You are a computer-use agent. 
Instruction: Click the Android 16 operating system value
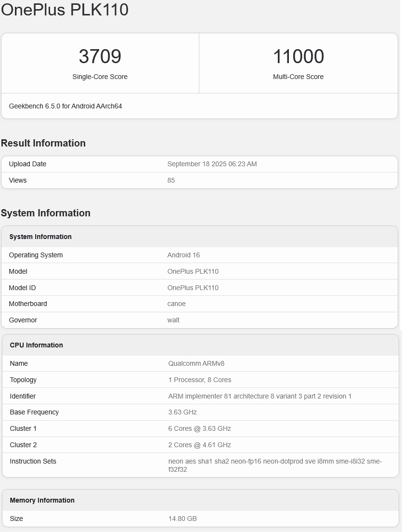(183, 255)
